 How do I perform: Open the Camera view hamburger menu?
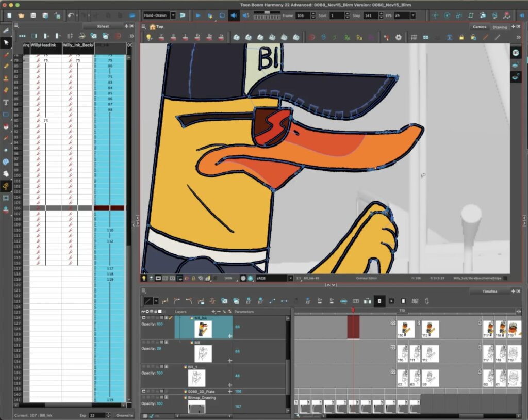(144, 27)
